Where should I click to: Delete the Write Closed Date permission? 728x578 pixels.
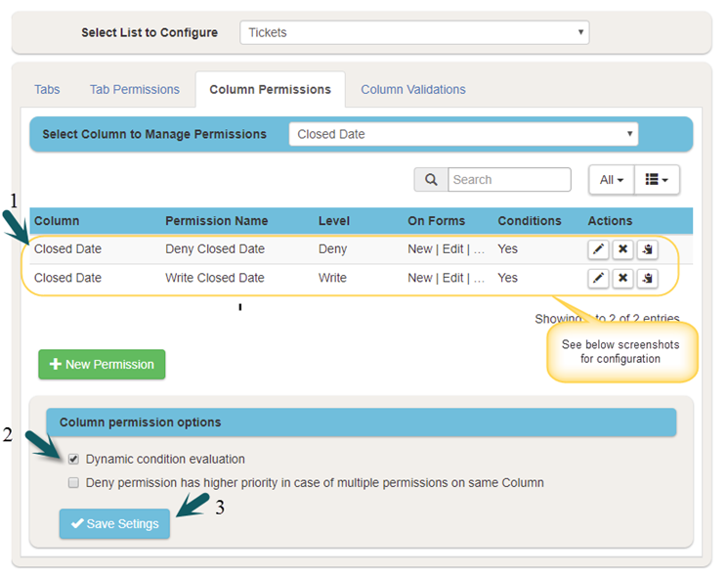coord(622,279)
